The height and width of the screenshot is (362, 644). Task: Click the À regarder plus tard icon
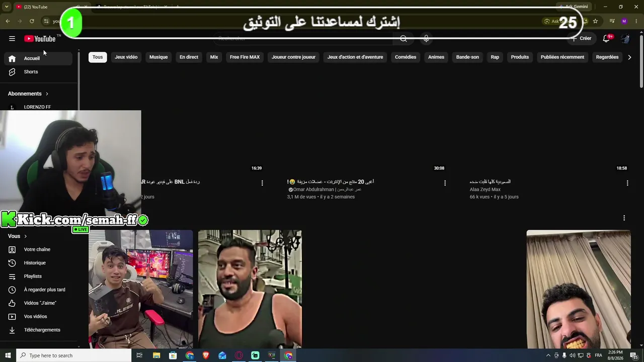click(x=12, y=290)
